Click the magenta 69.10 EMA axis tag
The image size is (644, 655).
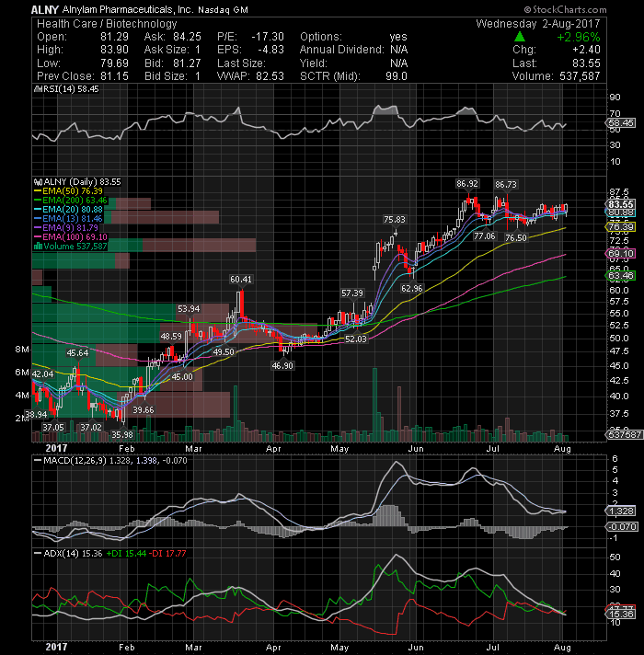pyautogui.click(x=621, y=254)
